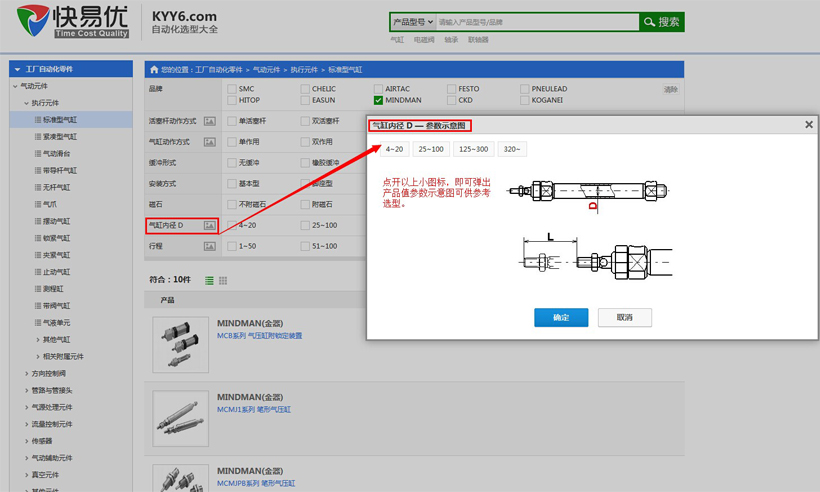
Task: Open the MCMJPB系列 笔形气压缸 link
Action: point(256,483)
